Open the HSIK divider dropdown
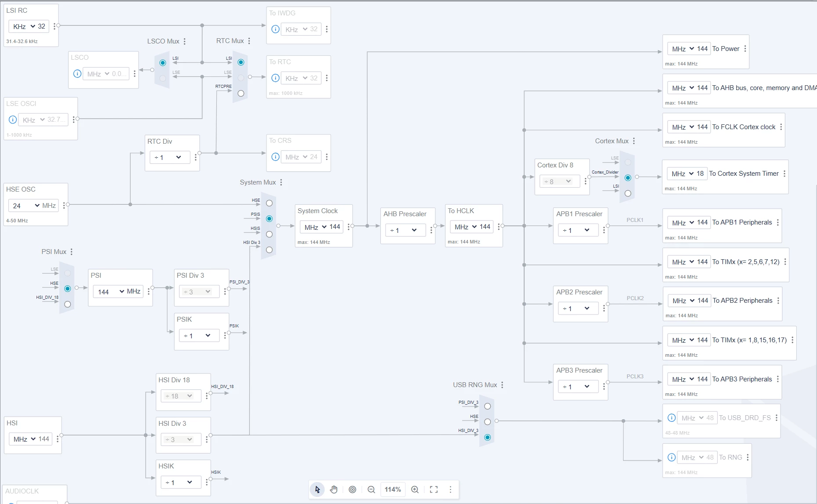The image size is (817, 504). 181,482
